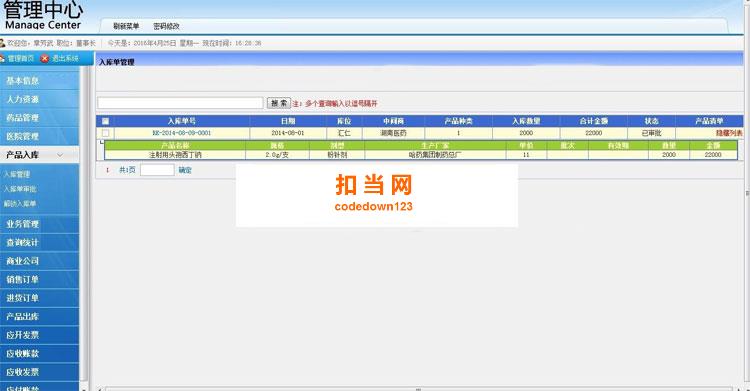Open the 密码修改 menu item
Image resolution: width=750 pixels, height=391 pixels.
(166, 26)
